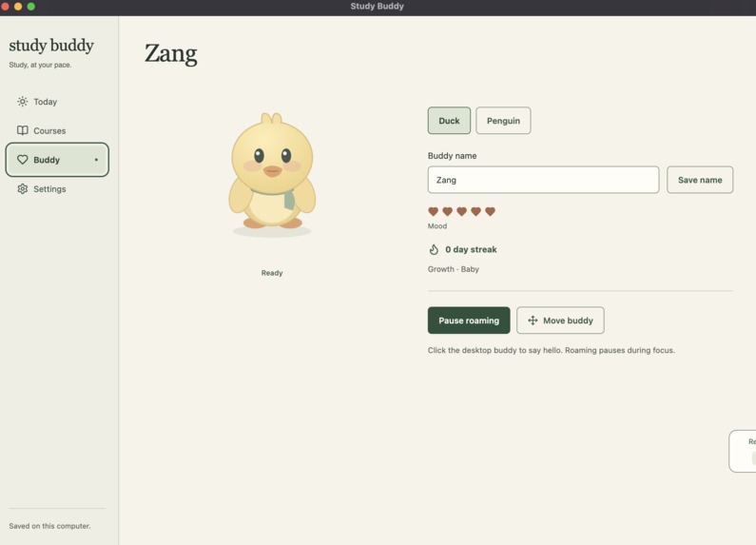Close the Study Buddy window
This screenshot has height=545, width=756.
pos(6,7)
